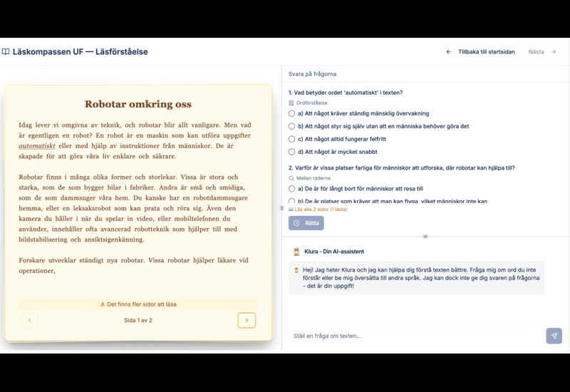The image size is (570, 392).
Task: Click the Ordförståelse category icon
Action: coord(291,103)
